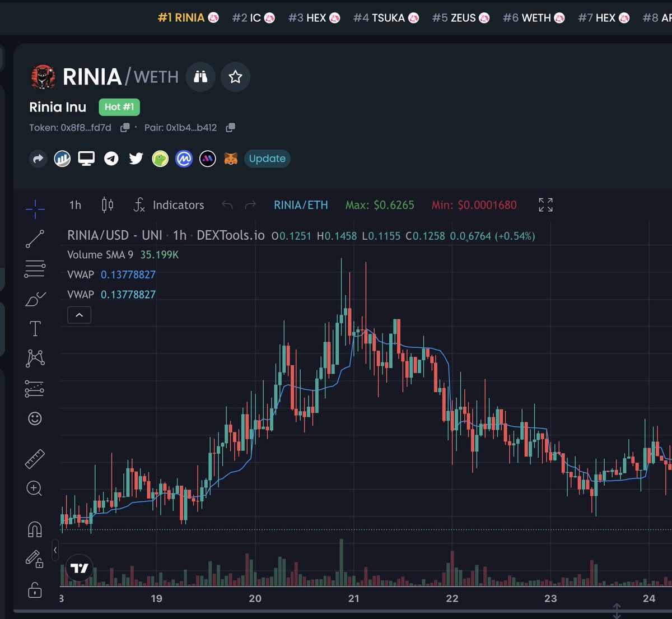The height and width of the screenshot is (619, 672).
Task: Activate the zoom-in tool
Action: 35,489
